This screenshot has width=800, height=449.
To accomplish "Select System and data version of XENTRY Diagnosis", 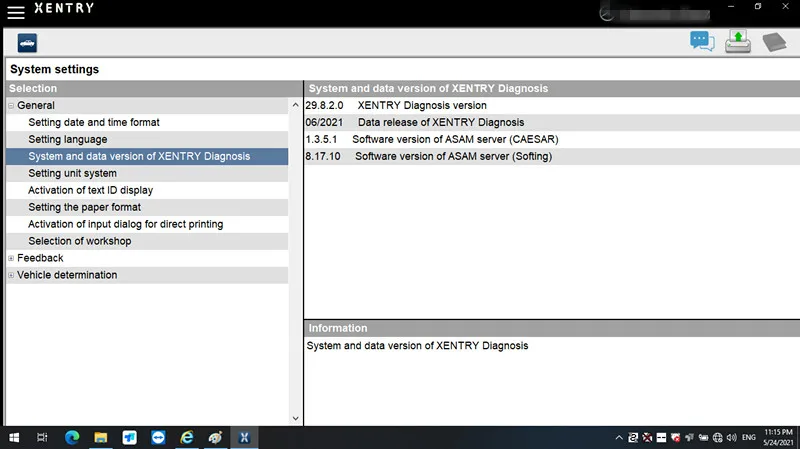I will pos(147,156).
